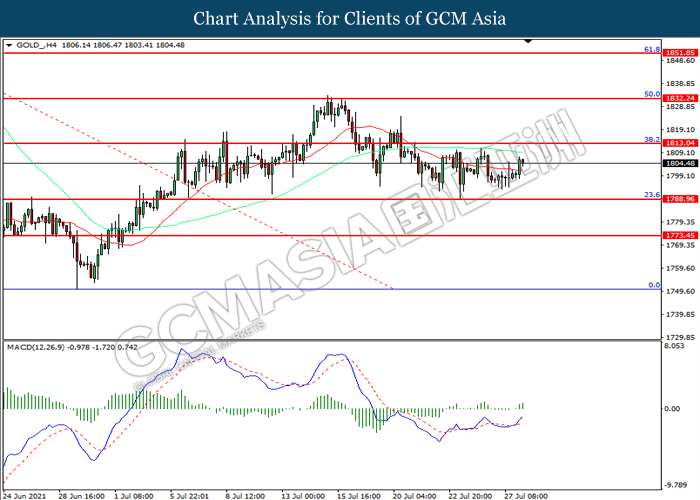Image resolution: width=700 pixels, height=500 pixels.
Task: Click the 0.0 Fibonacci level label
Action: coord(654,285)
